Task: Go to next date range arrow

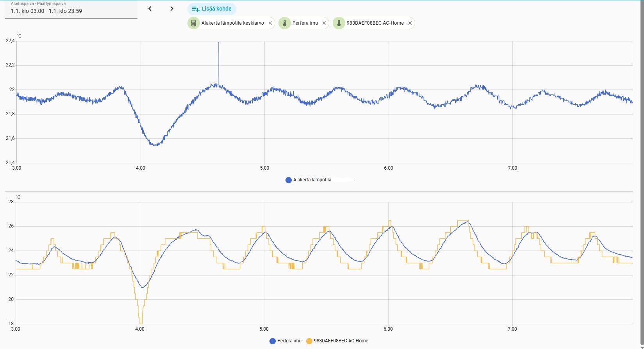Action: click(172, 9)
